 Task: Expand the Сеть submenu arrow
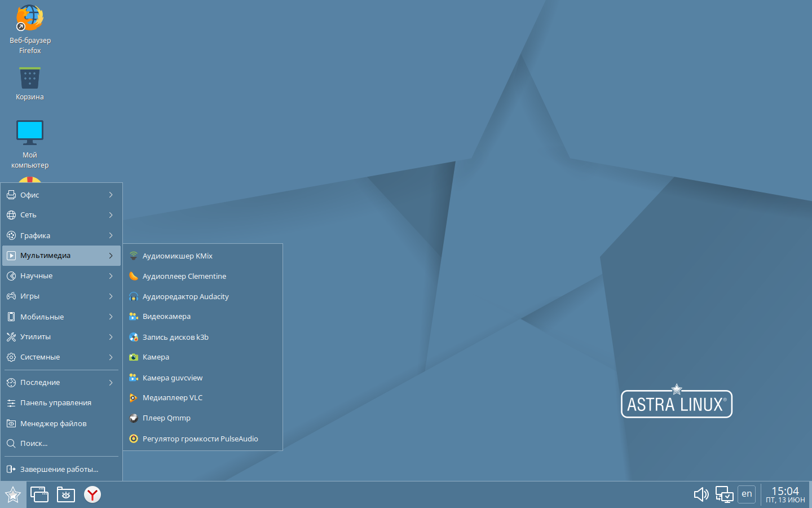pyautogui.click(x=111, y=215)
